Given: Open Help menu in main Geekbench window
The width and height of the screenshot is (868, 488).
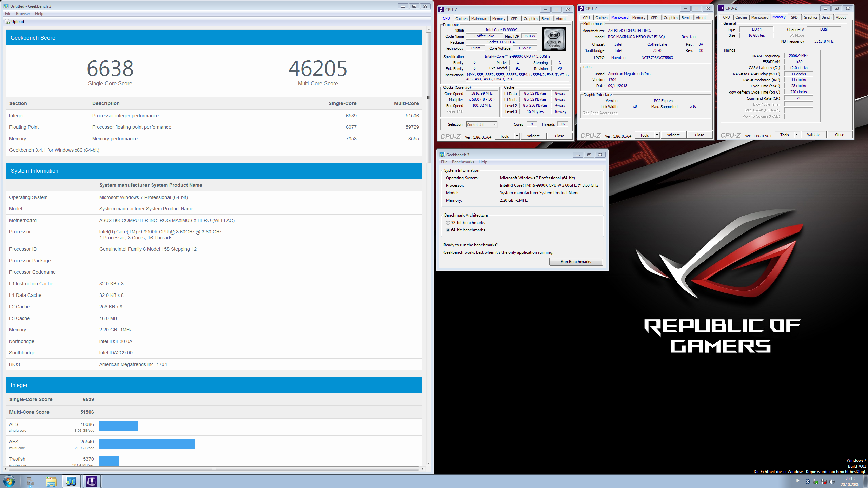Looking at the screenshot, I should [39, 14].
